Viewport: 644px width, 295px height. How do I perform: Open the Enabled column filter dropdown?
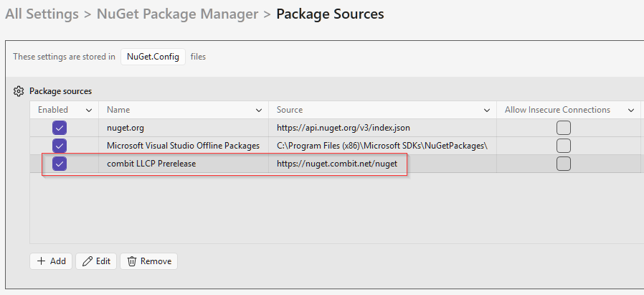(x=89, y=111)
